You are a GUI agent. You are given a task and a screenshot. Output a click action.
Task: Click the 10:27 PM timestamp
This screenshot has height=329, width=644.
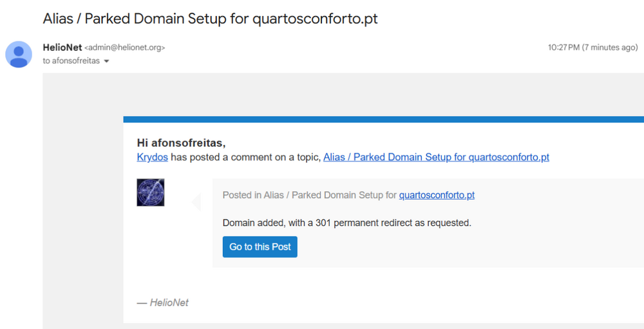tap(563, 48)
